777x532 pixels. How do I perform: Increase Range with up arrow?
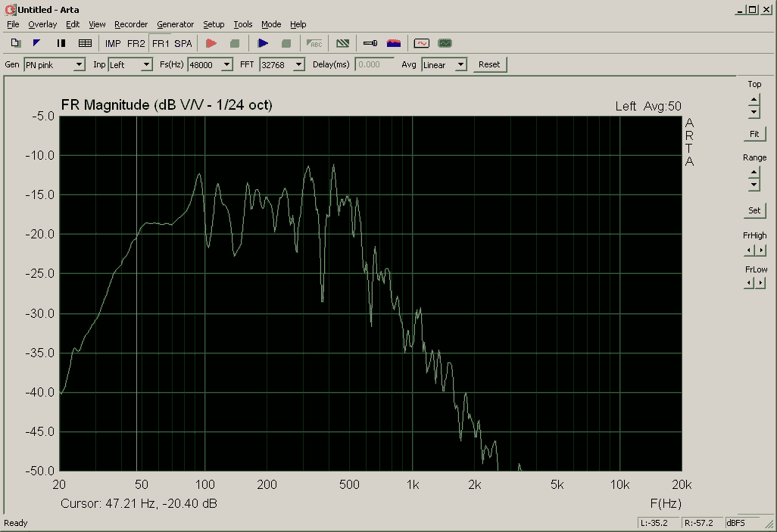click(754, 173)
